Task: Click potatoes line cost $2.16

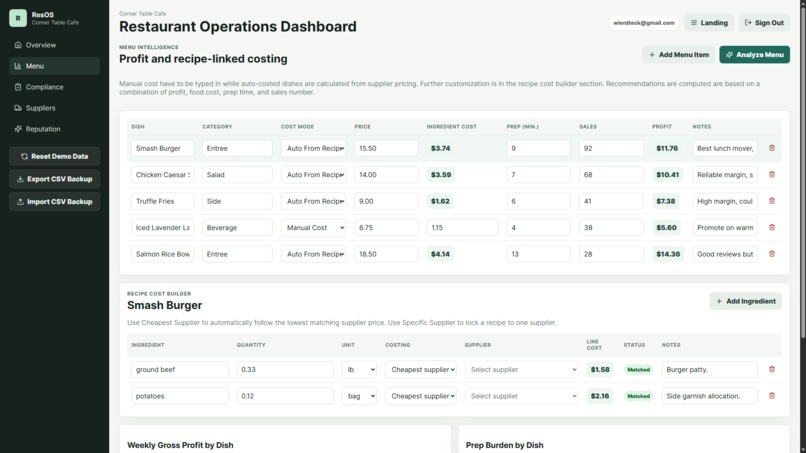Action: (x=600, y=396)
